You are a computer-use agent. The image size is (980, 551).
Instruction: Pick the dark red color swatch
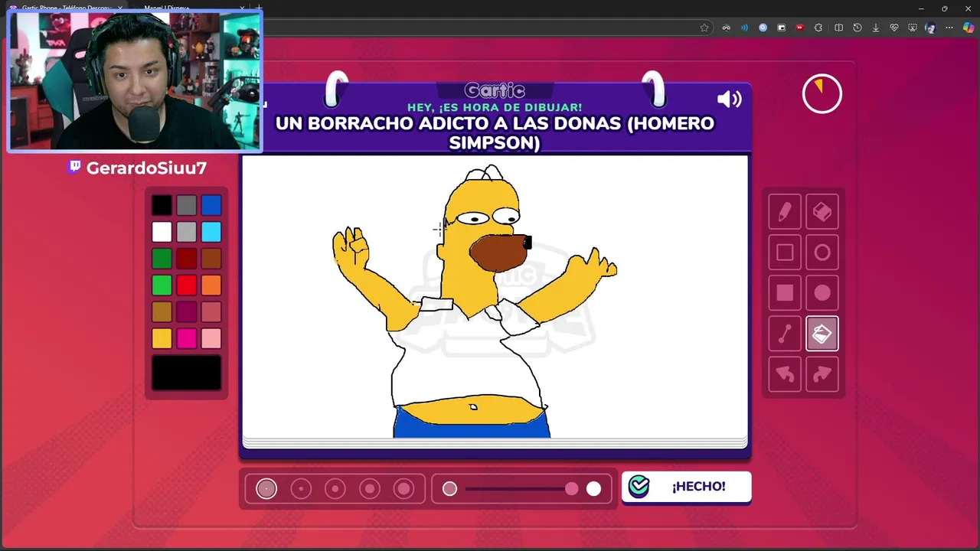click(186, 259)
